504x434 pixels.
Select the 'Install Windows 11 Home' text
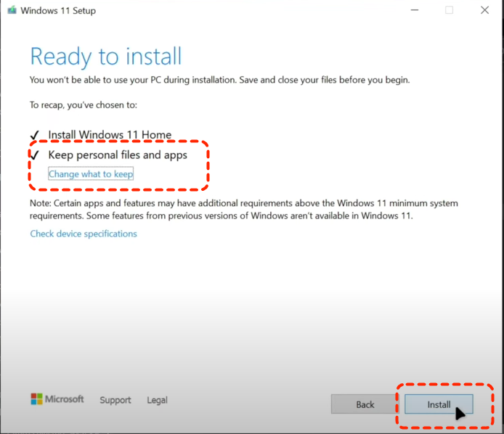tap(110, 134)
